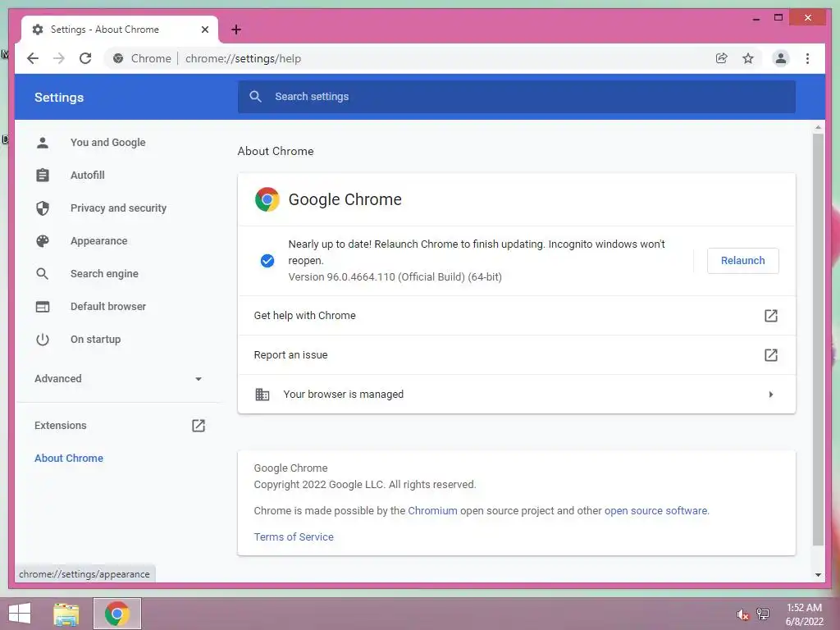Click the Autofill clipboard icon
840x630 pixels.
(x=43, y=176)
